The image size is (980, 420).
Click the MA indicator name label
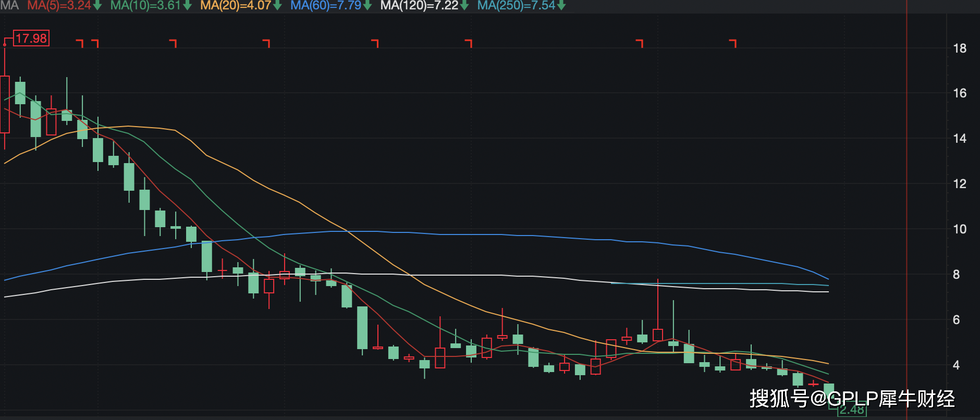(9, 6)
